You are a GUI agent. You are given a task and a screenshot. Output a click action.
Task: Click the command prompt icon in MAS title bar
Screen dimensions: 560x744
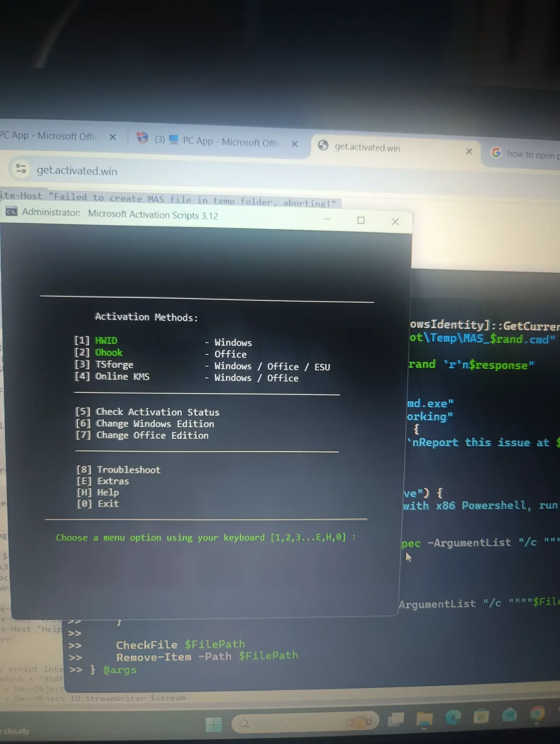pyautogui.click(x=12, y=212)
